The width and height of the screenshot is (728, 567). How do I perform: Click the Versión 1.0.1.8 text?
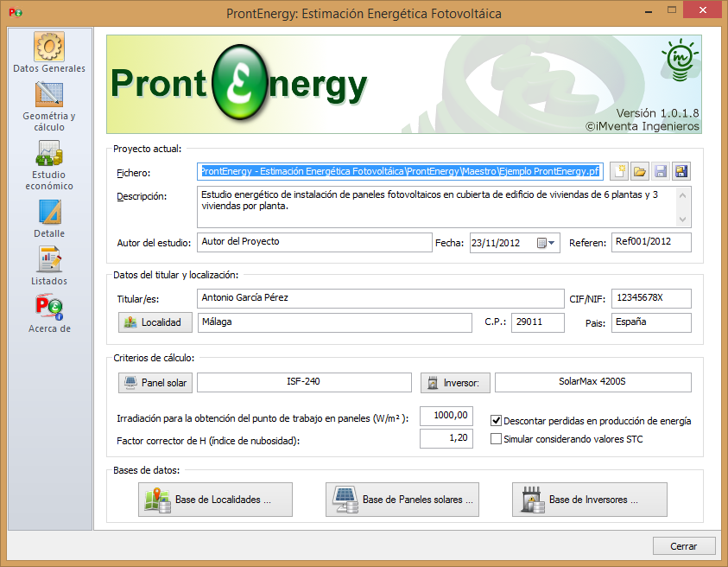click(657, 113)
